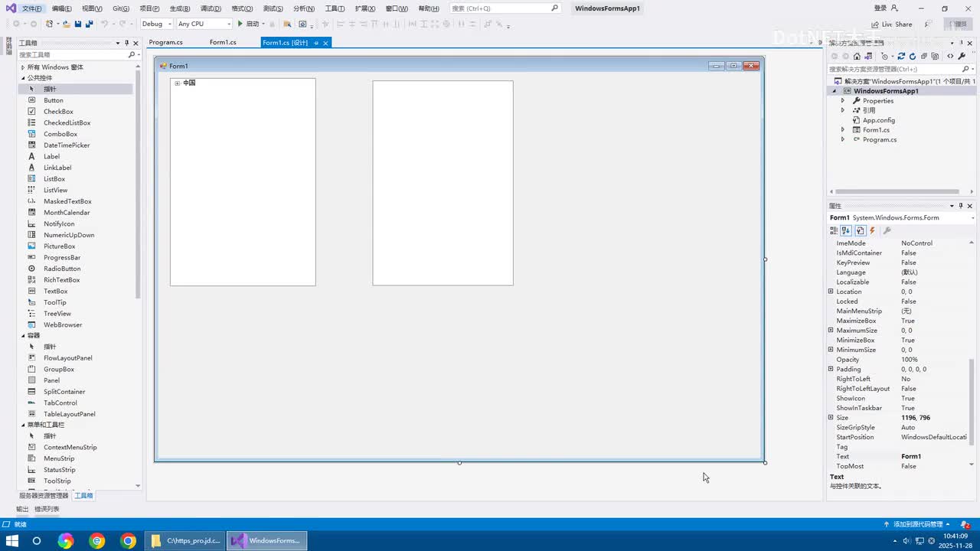Click the Visual Studio search box
This screenshot has height=551, width=980.
click(505, 8)
